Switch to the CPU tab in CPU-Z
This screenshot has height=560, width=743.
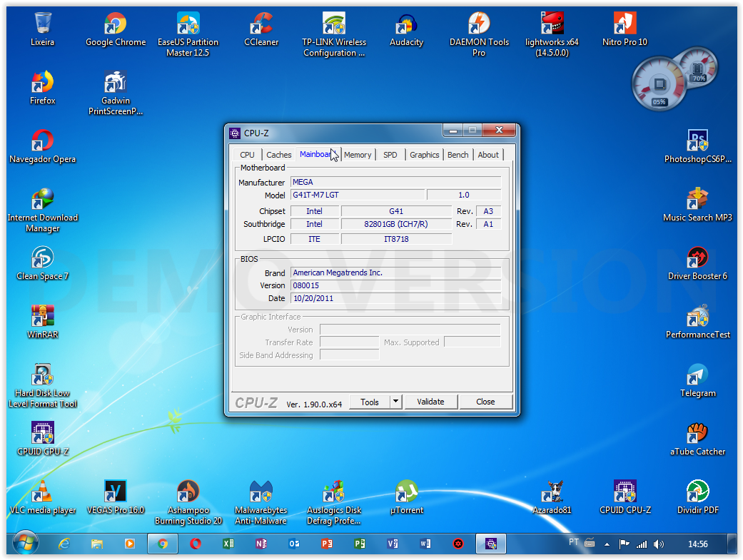click(x=247, y=155)
